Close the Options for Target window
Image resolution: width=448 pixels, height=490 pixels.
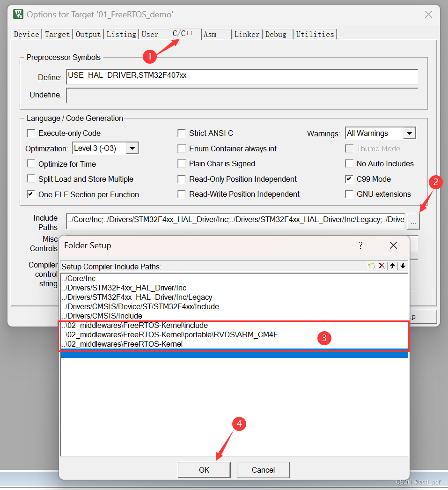click(428, 15)
